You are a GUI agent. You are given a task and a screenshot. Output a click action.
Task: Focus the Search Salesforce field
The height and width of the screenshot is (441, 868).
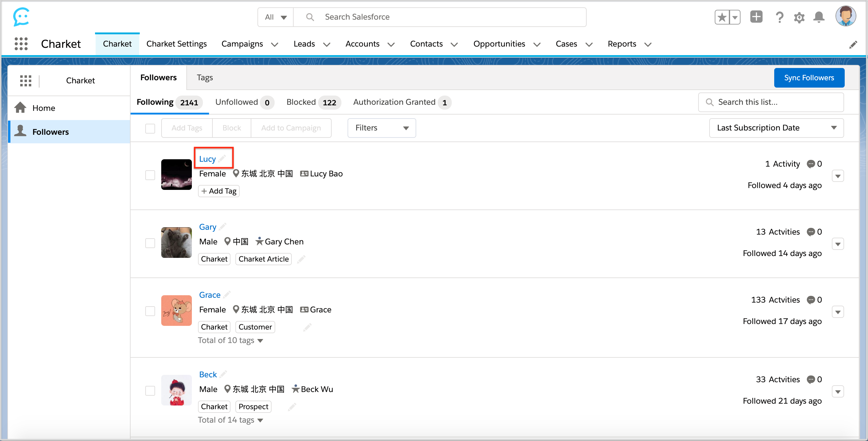pos(440,17)
